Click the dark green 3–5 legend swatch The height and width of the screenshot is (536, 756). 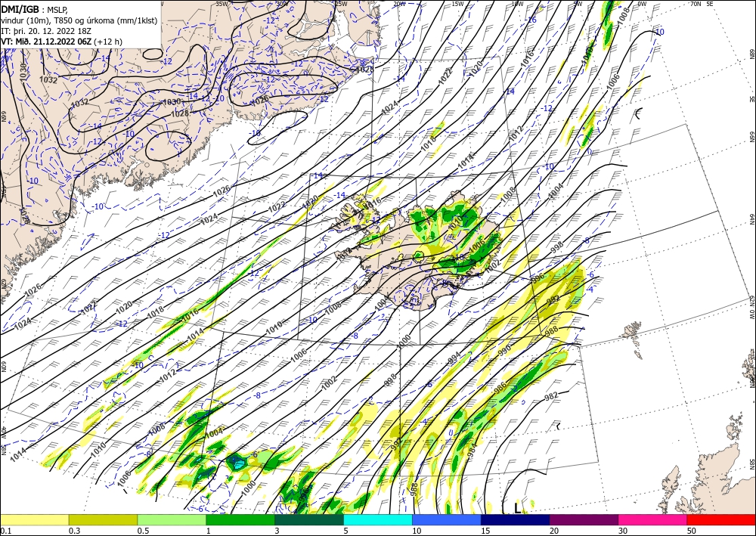[x=309, y=519]
